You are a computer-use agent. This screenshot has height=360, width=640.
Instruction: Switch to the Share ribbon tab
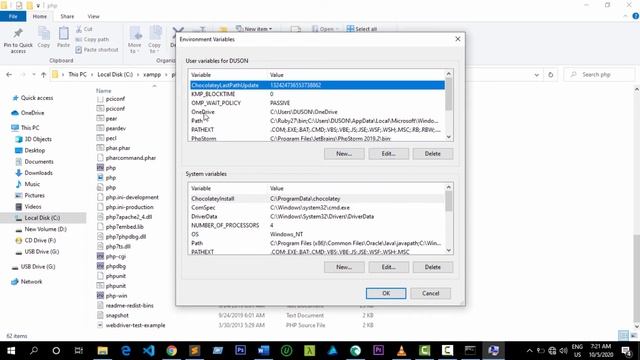click(x=67, y=16)
